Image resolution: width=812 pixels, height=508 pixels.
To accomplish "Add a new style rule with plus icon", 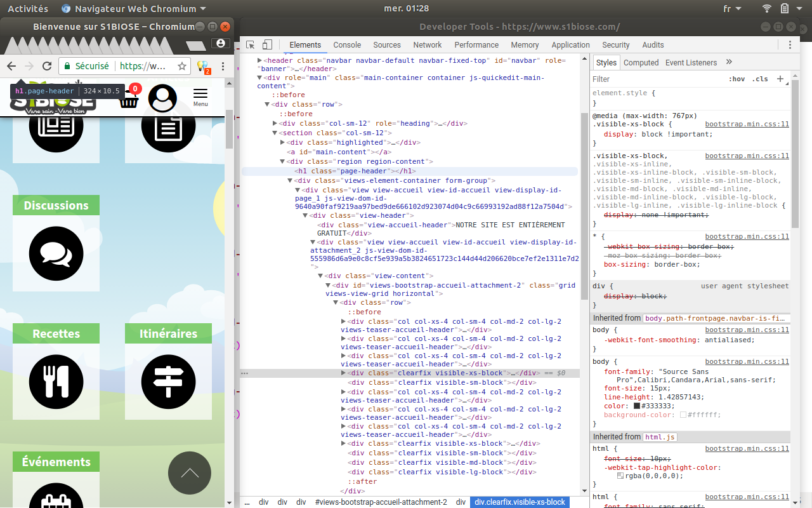I will tap(780, 79).
